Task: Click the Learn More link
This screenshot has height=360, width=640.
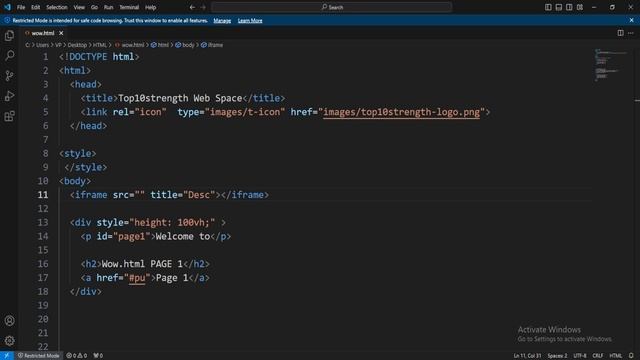Action: 250,20
